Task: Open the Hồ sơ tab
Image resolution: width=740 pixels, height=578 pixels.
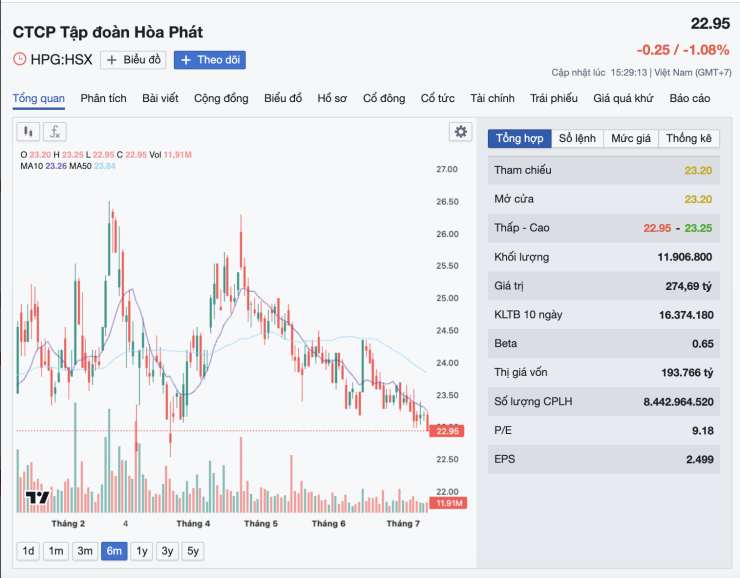Action: coord(332,98)
